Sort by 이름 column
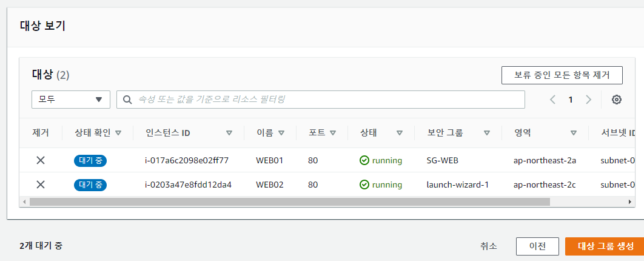Screen dimensions: 644x261 coord(281,133)
